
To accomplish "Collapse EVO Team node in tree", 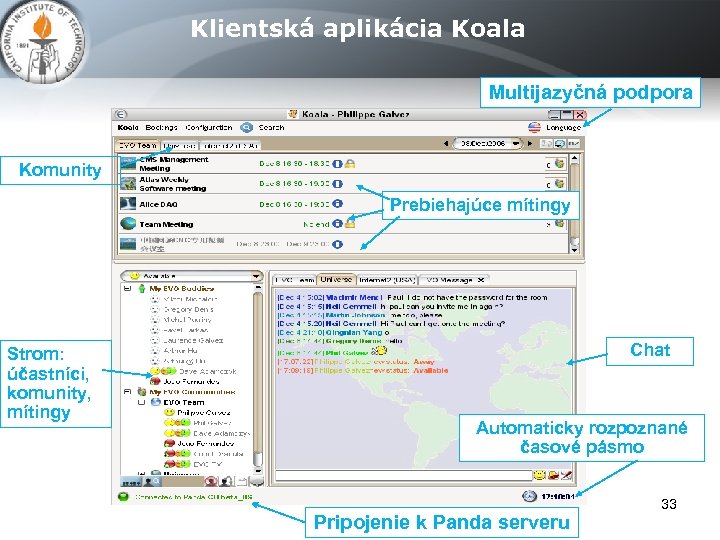I will [x=141, y=402].
